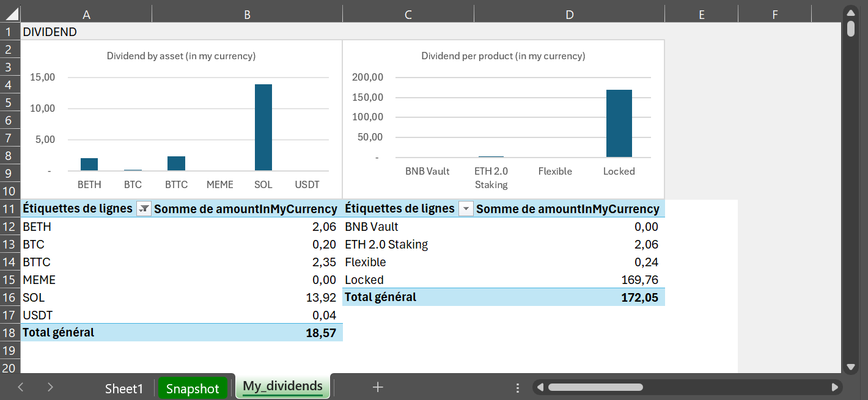Click 'Dividend by asset' chart title

[181, 56]
